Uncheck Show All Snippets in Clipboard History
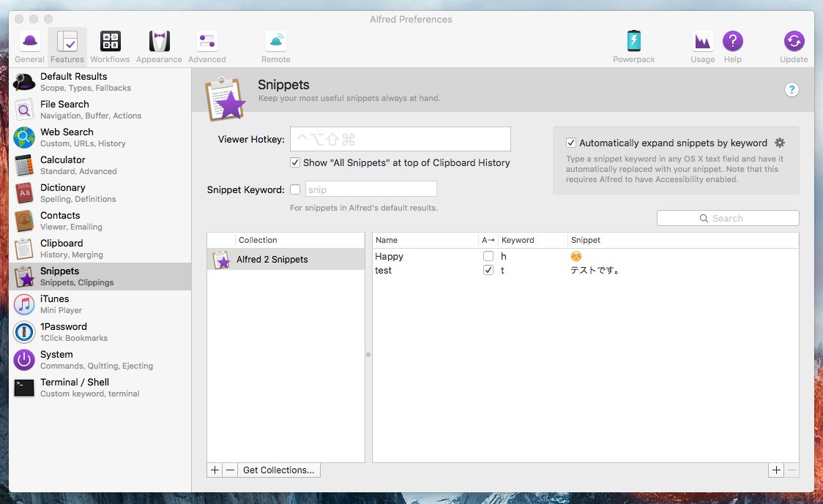The height and width of the screenshot is (504, 823). click(295, 162)
